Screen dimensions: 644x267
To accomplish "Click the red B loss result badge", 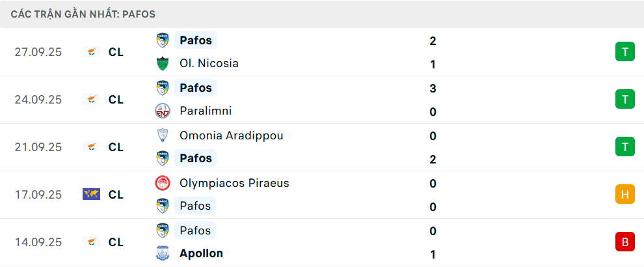I will coord(624,242).
